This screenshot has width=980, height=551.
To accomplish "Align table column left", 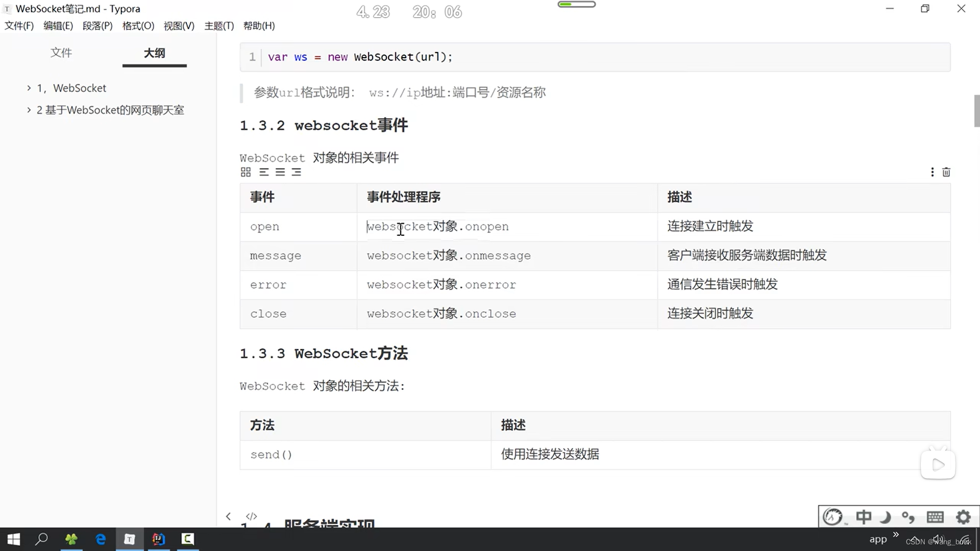I will click(264, 172).
